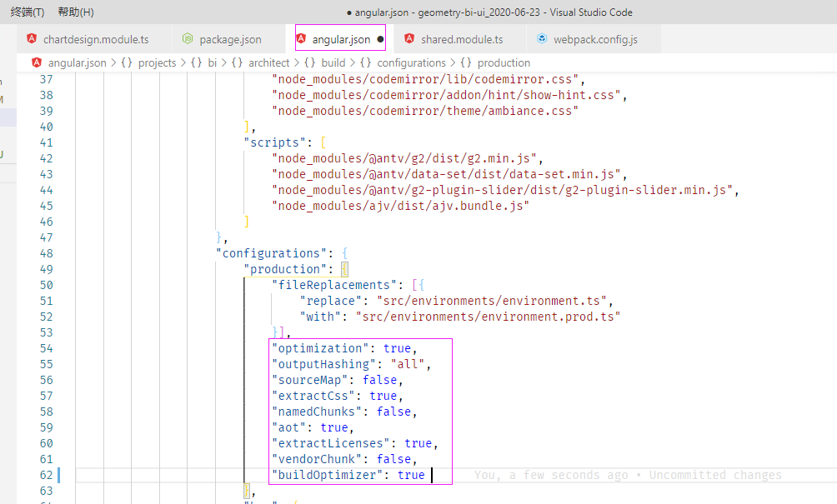The image size is (837, 504).
Task: Select configurations breadcrumb segment
Action: [x=411, y=63]
